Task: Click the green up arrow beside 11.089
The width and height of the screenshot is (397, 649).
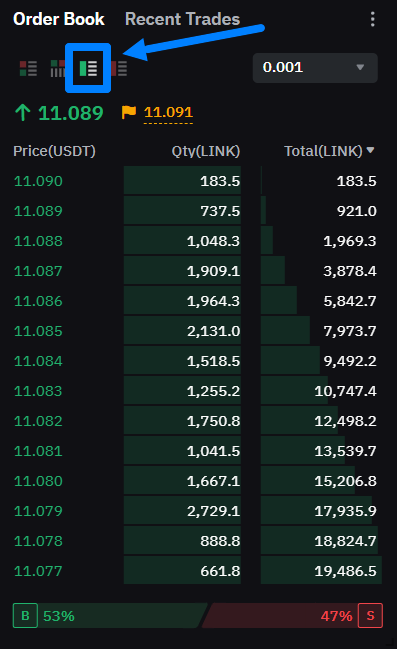Action: 23,113
